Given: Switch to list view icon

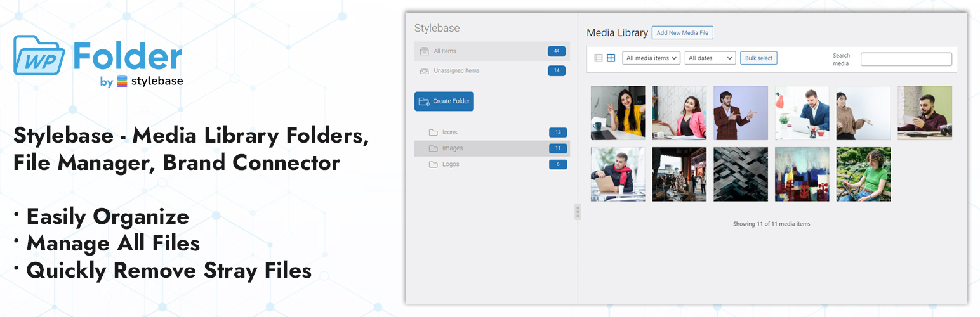Looking at the screenshot, I should point(599,58).
